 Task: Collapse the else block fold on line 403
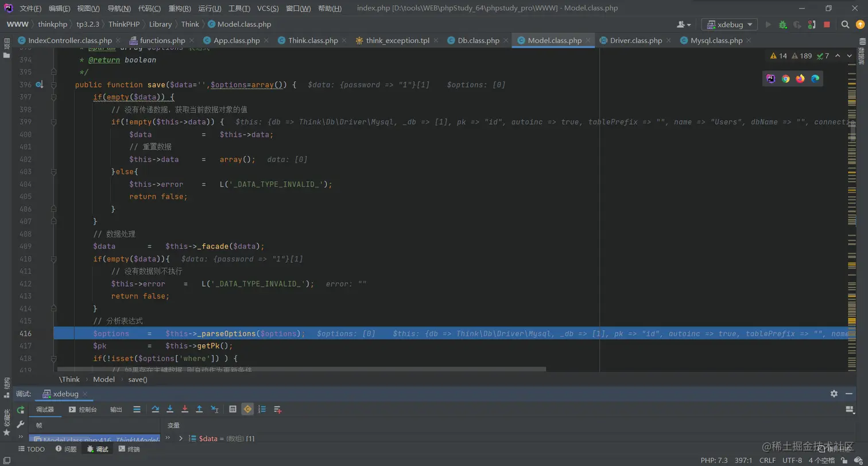(x=53, y=172)
